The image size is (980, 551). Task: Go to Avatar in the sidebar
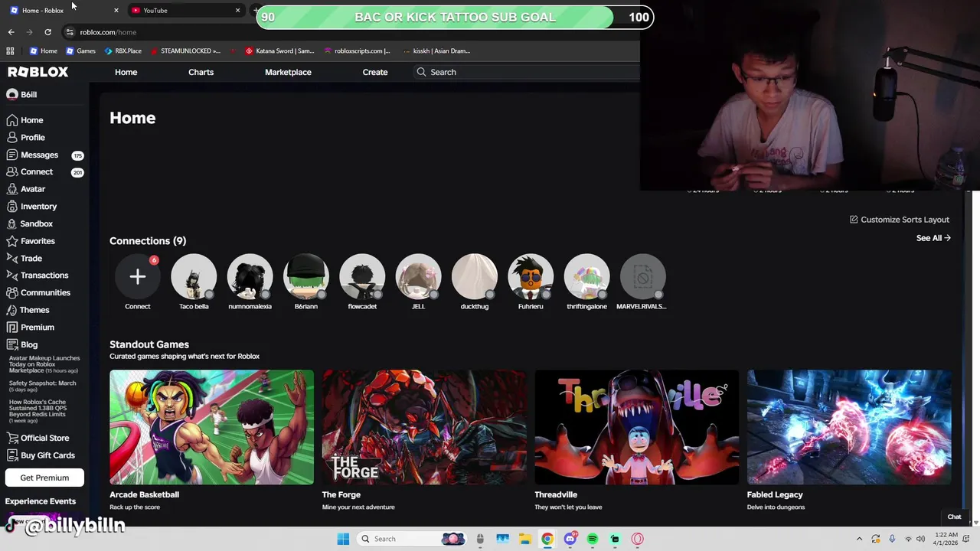tap(26, 189)
